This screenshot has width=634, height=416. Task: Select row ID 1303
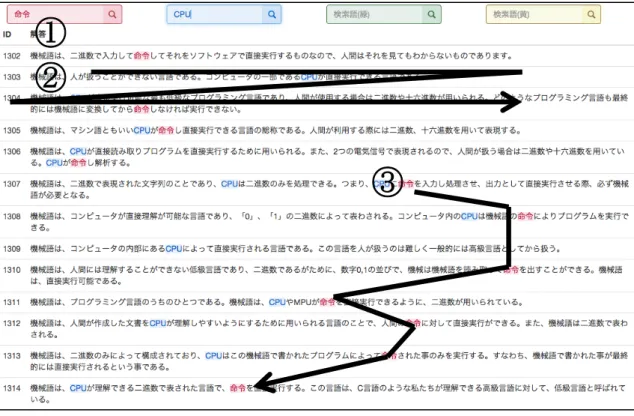coord(11,77)
